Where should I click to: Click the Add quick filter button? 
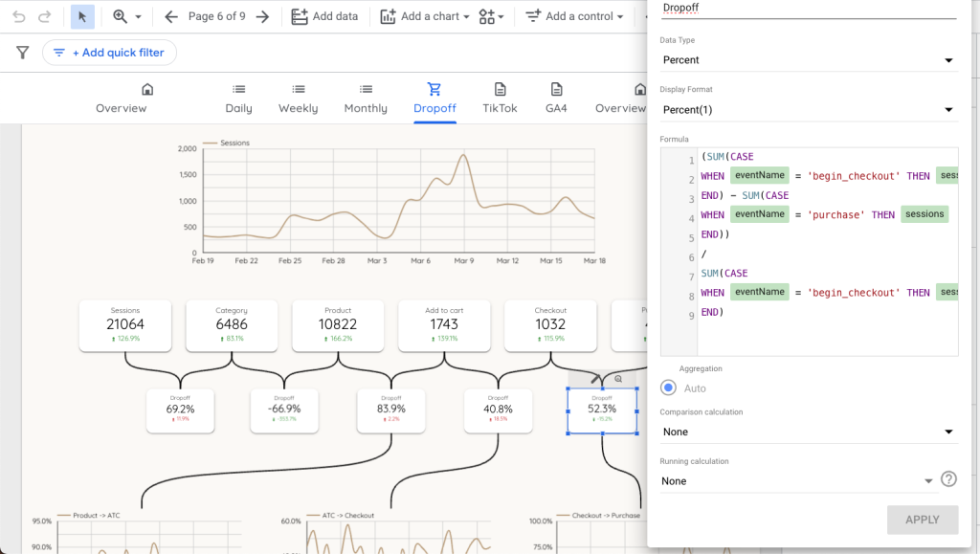[x=109, y=53]
